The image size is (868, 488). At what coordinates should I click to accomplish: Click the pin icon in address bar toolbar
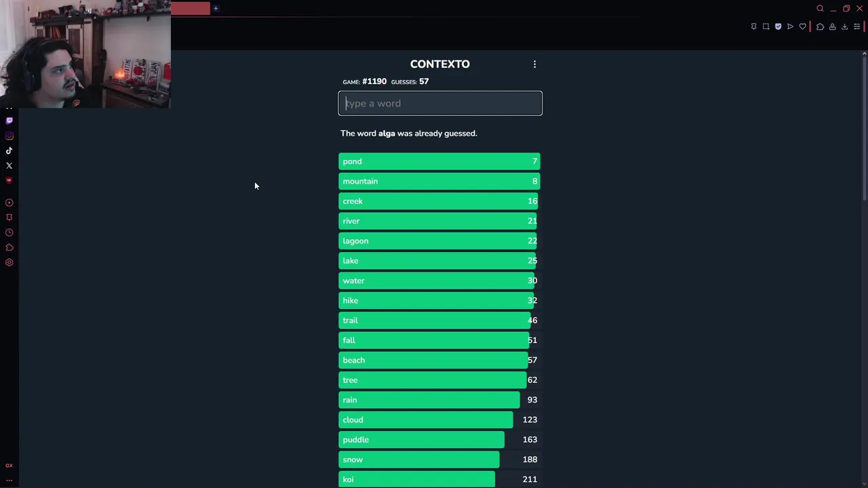(753, 26)
